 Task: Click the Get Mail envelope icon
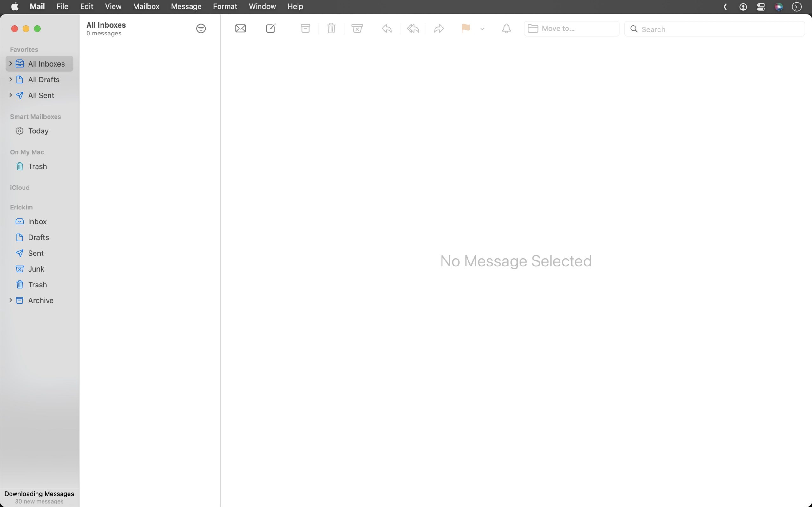240,29
